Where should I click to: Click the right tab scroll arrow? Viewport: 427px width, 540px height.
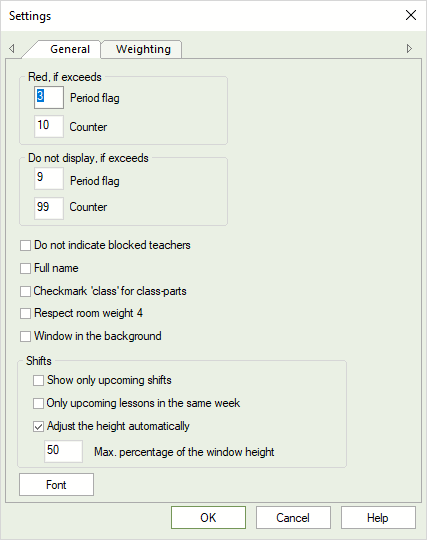pyautogui.click(x=409, y=48)
